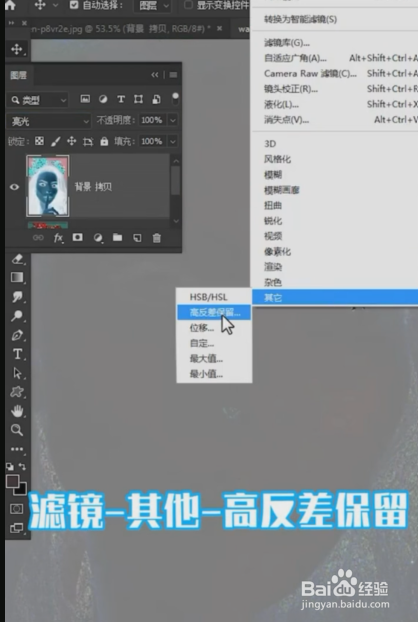Select the Zoom tool
418x622 pixels.
coord(17,430)
